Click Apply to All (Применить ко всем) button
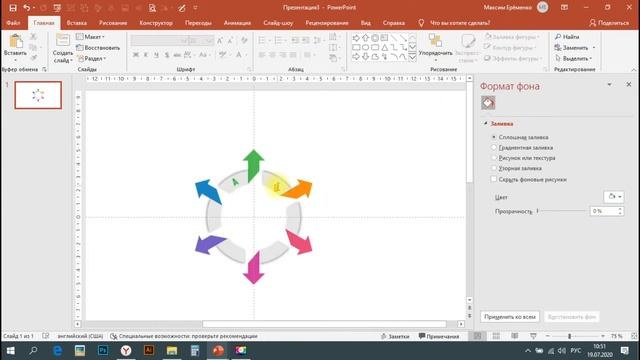 [510, 317]
